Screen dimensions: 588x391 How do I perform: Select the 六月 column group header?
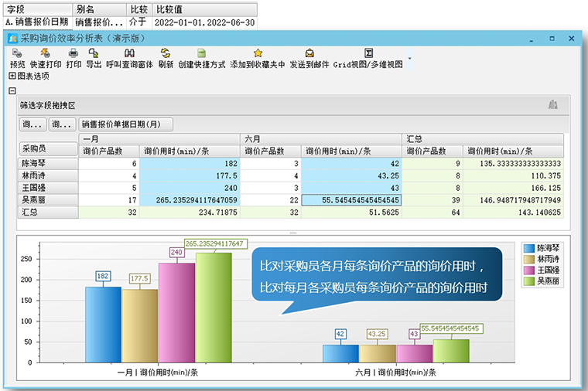tap(321, 139)
